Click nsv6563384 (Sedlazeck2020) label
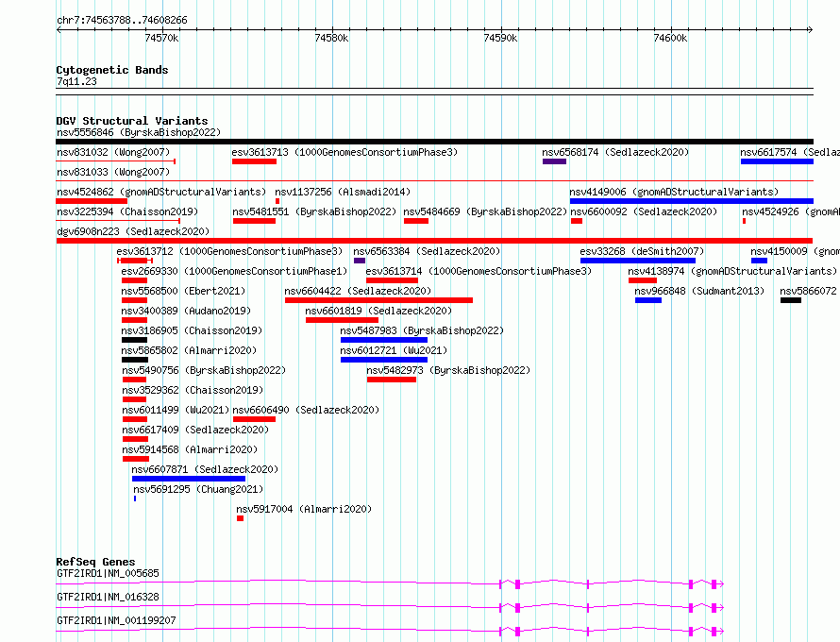Image resolution: width=840 pixels, height=642 pixels. click(427, 251)
